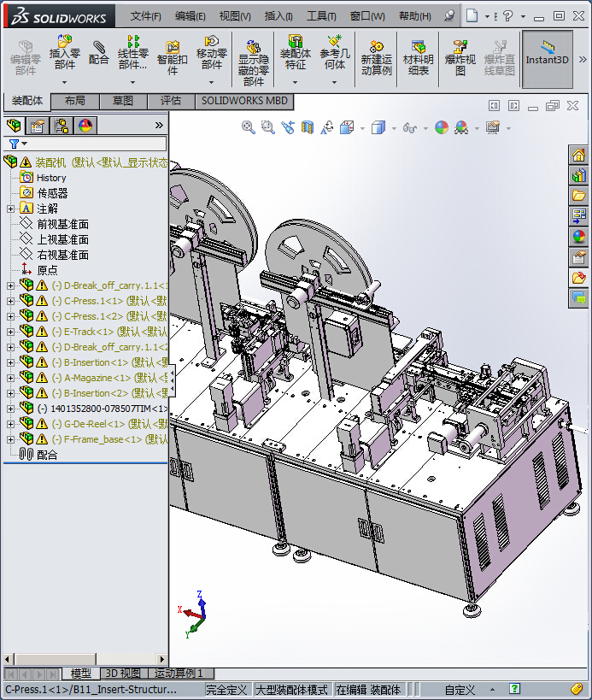592x700 pixels.
Task: Select Move Component (移动零部件) tool
Action: click(x=212, y=53)
